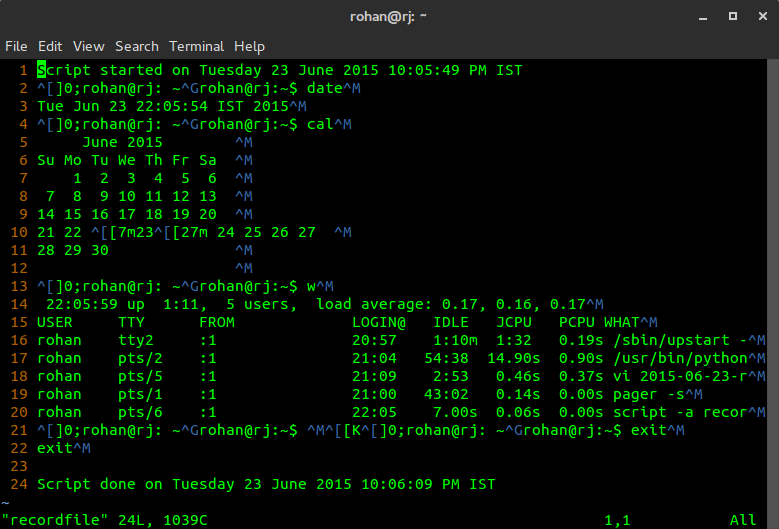Click line number 10 in the gutter
Screen dimensions: 779x529
click(19, 232)
